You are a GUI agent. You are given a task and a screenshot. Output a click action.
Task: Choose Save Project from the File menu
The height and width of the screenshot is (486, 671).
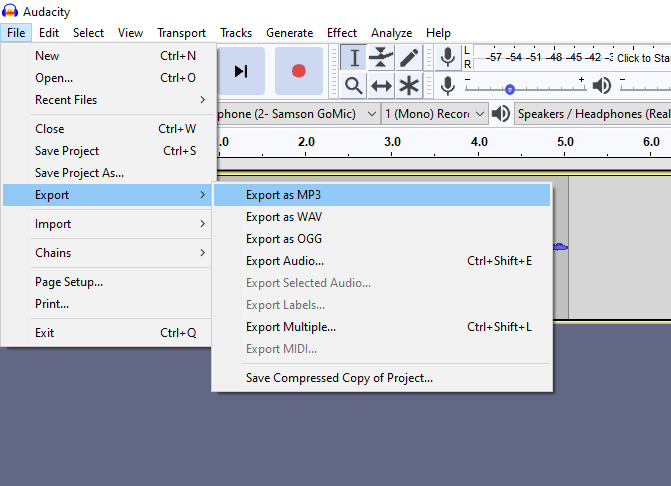(107, 151)
